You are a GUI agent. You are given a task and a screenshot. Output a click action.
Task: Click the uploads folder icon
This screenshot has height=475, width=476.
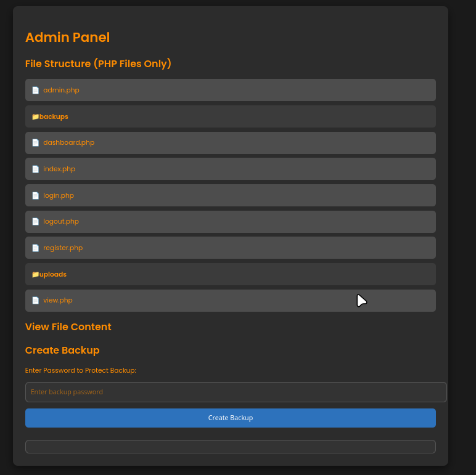(x=35, y=274)
